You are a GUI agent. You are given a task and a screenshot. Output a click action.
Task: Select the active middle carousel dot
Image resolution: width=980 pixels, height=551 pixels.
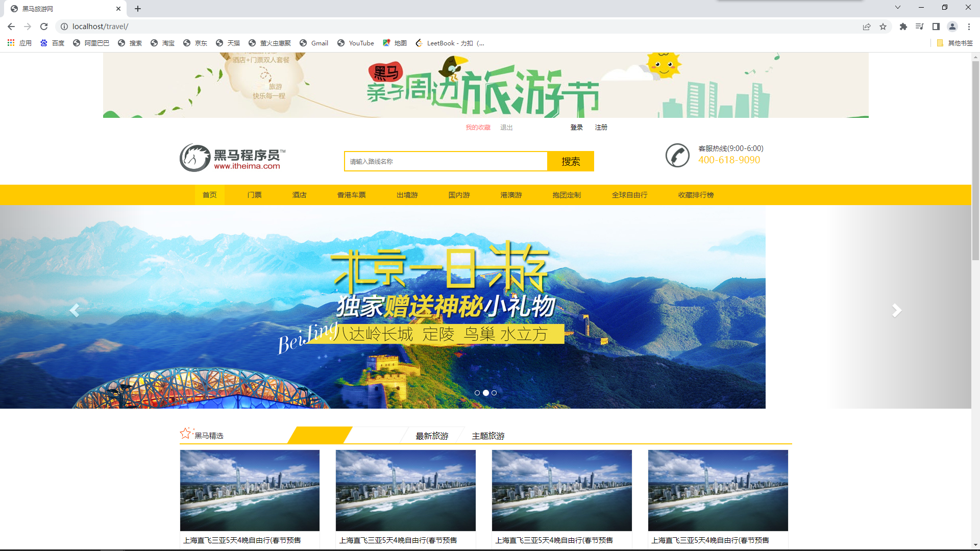[x=486, y=393]
